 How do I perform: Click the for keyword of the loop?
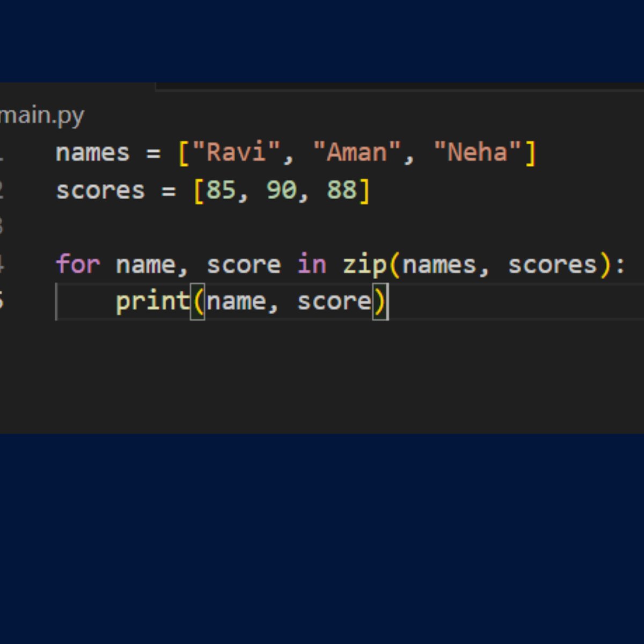click(78, 264)
